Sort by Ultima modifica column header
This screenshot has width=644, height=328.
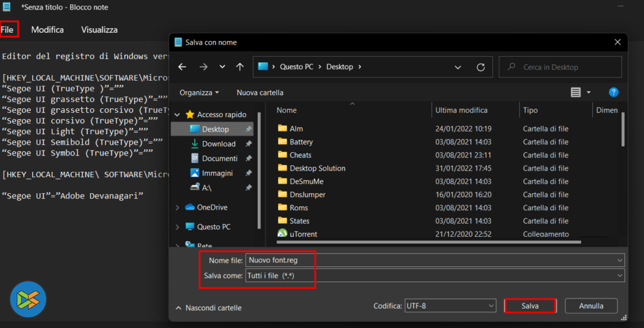pos(462,110)
